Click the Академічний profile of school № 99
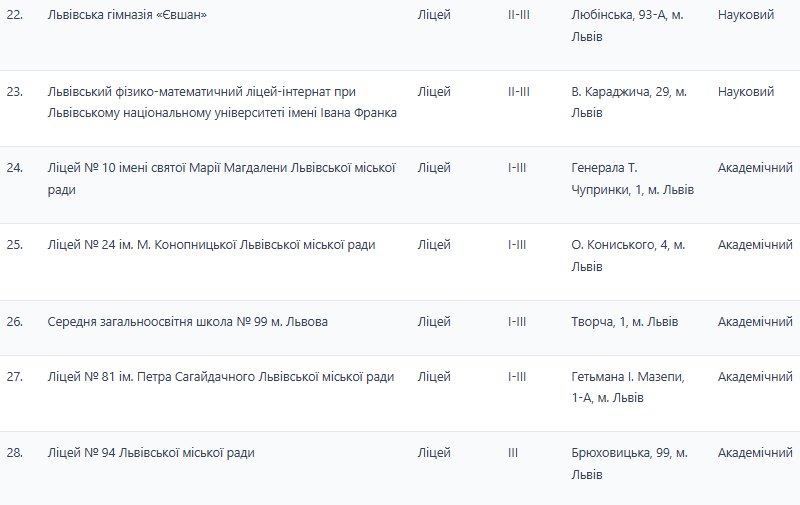The width and height of the screenshot is (800, 505). (x=755, y=322)
